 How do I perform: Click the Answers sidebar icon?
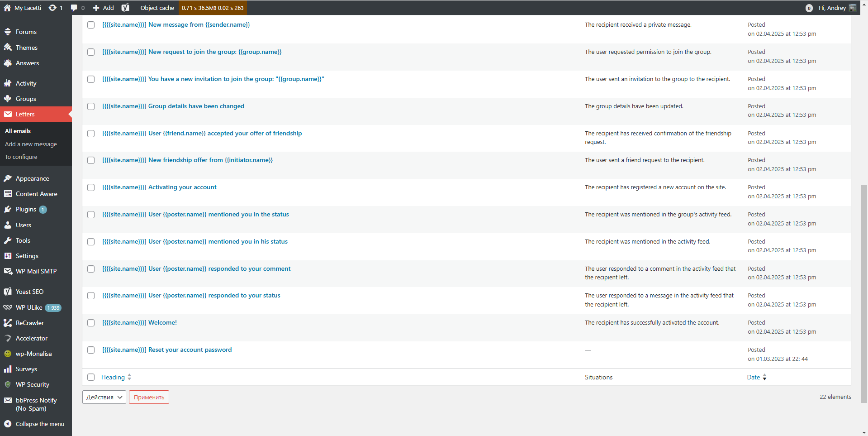tap(8, 63)
